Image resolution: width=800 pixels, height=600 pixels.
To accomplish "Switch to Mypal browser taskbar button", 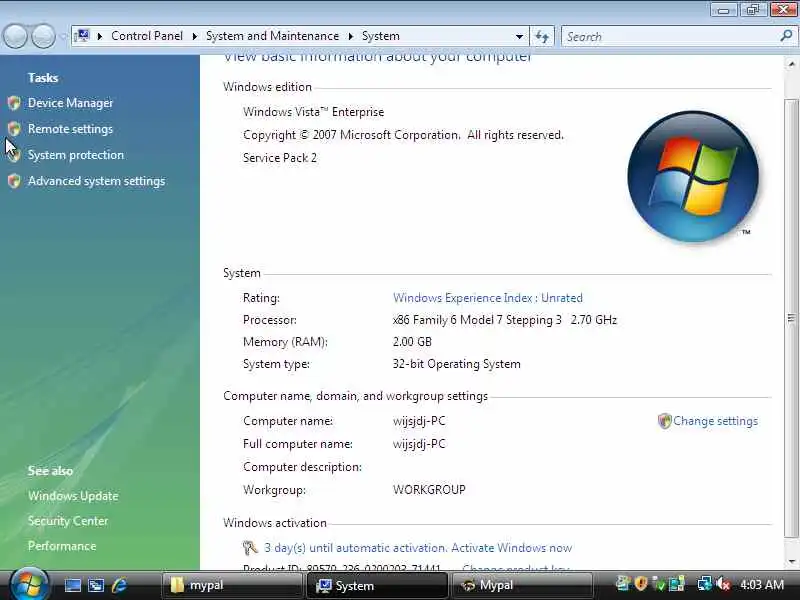I will [522, 585].
